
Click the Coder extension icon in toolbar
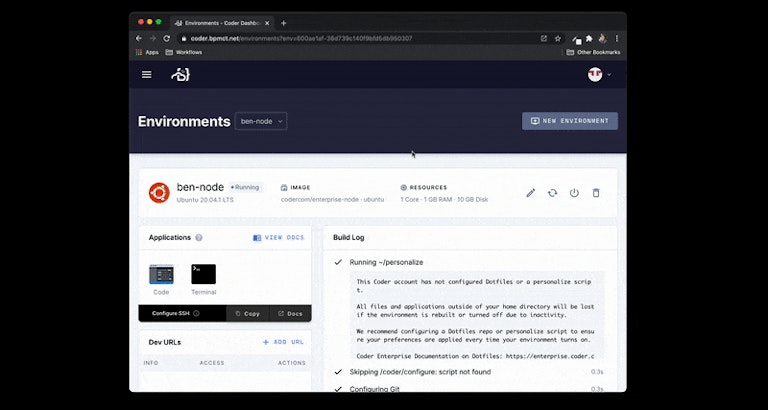pos(577,39)
